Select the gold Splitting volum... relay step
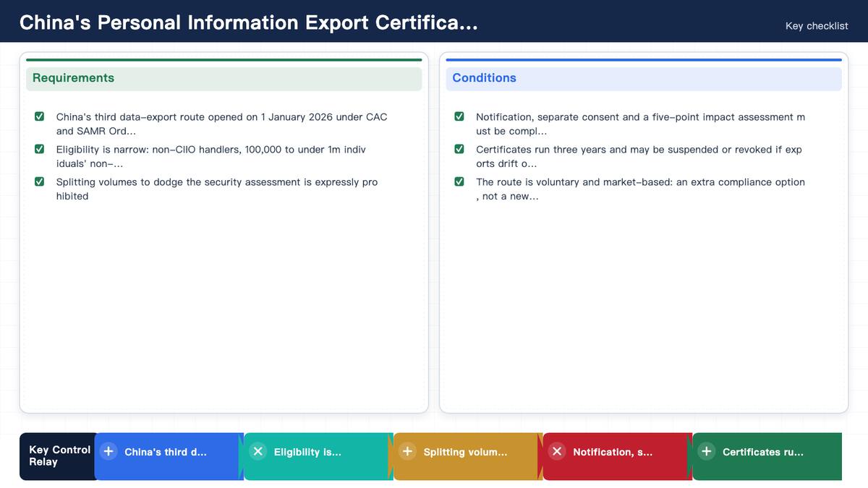Image resolution: width=868 pixels, height=488 pixels. (x=468, y=456)
